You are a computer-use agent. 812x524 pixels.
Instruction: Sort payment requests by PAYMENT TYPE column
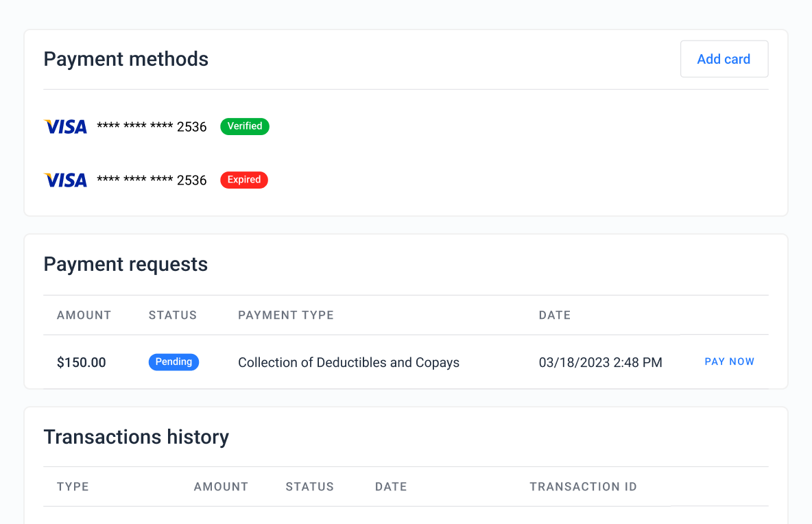click(x=286, y=315)
